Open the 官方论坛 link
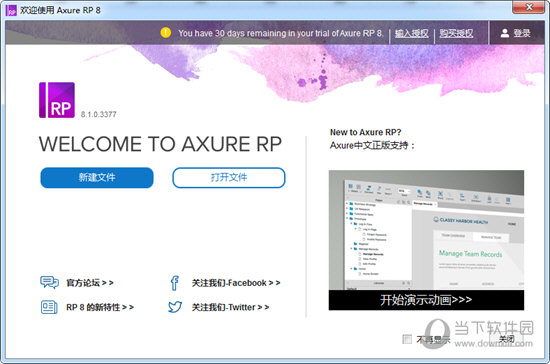Image resolution: width=550 pixels, height=364 pixels. (x=90, y=283)
